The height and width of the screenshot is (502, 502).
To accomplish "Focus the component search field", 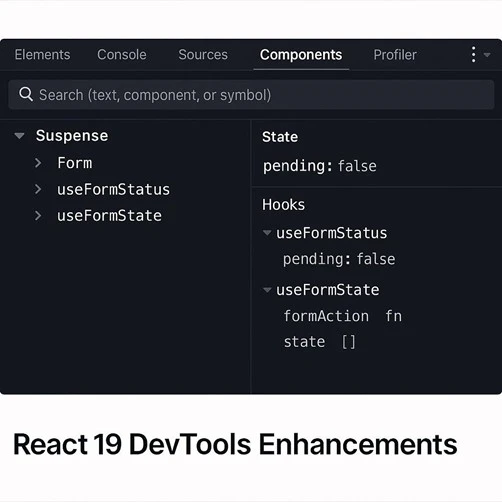I will 251,95.
